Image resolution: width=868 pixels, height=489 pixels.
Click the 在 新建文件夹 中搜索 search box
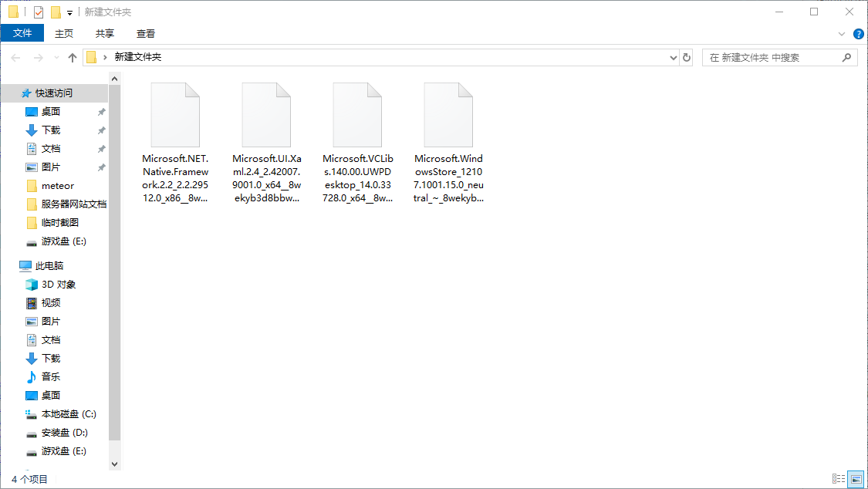tap(779, 58)
